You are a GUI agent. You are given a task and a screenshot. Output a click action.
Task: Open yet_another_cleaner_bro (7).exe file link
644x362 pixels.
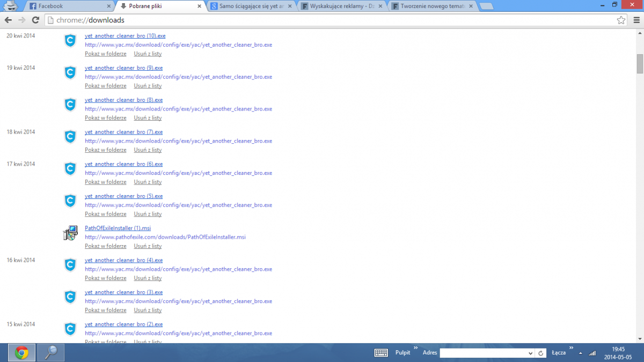tap(123, 132)
